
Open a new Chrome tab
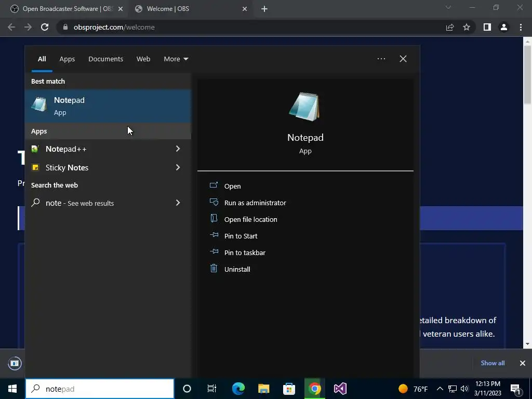coord(264,9)
